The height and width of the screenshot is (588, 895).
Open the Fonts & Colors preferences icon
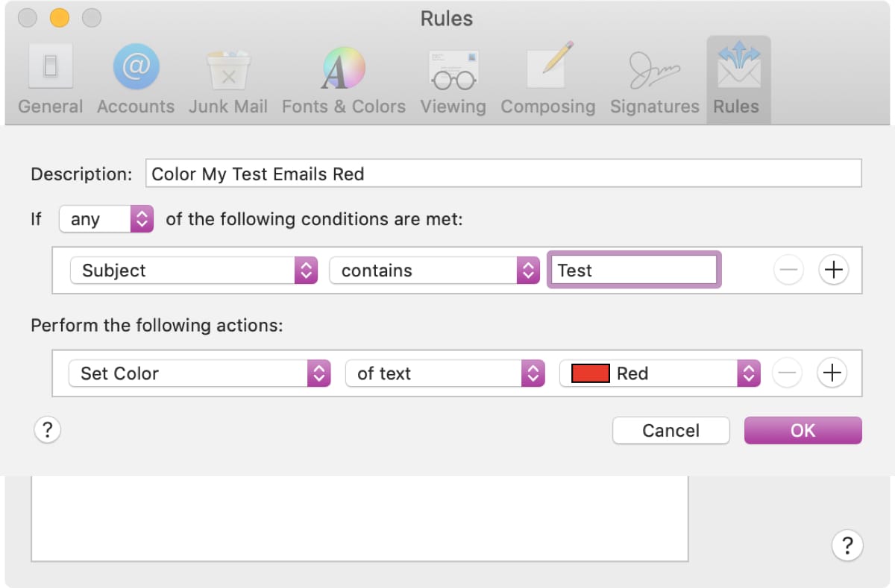343,68
